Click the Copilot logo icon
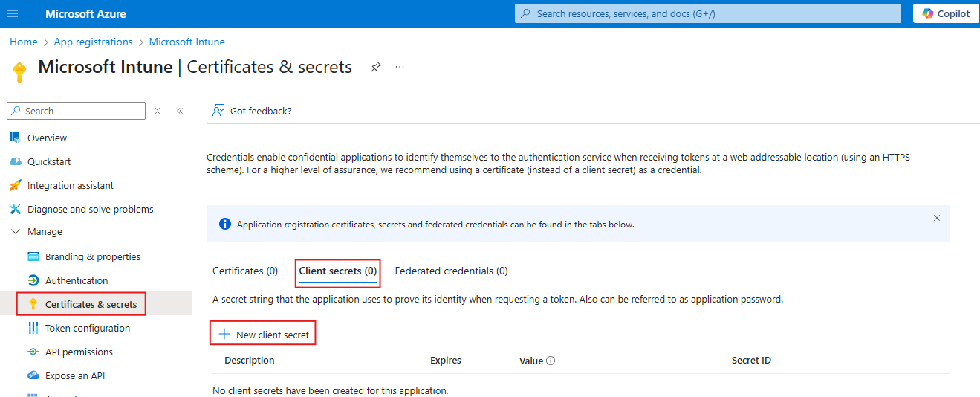This screenshot has width=980, height=397. point(928,13)
